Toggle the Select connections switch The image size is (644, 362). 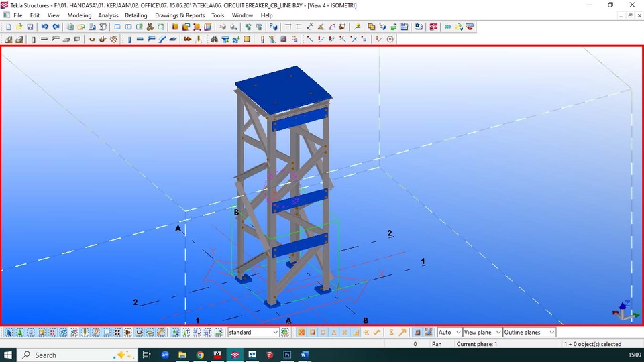point(19,333)
